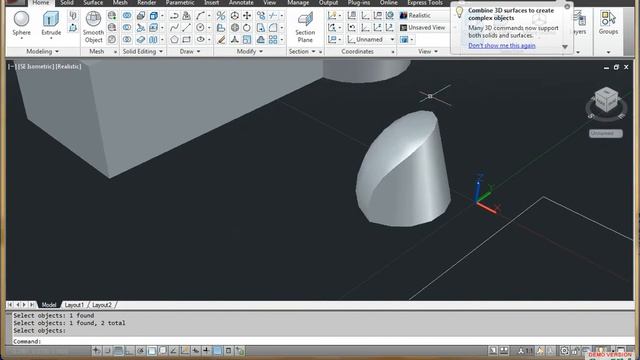Select the Erase tool in Modify panel

click(x=221, y=39)
